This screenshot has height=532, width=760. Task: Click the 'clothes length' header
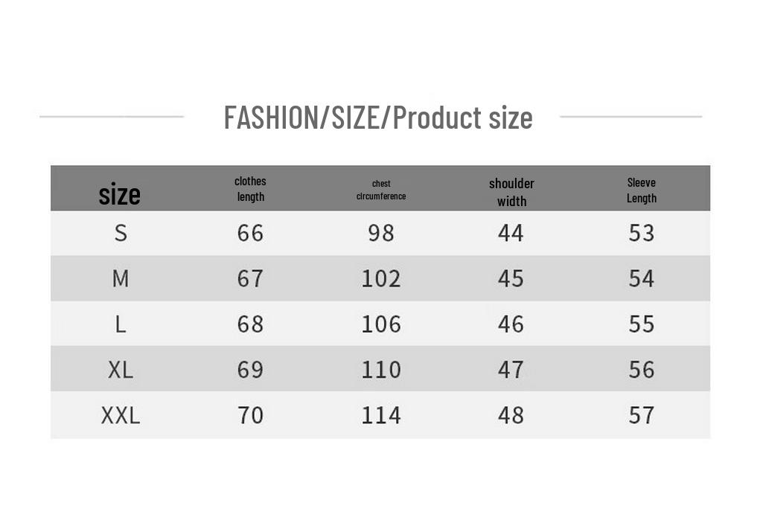(251, 189)
